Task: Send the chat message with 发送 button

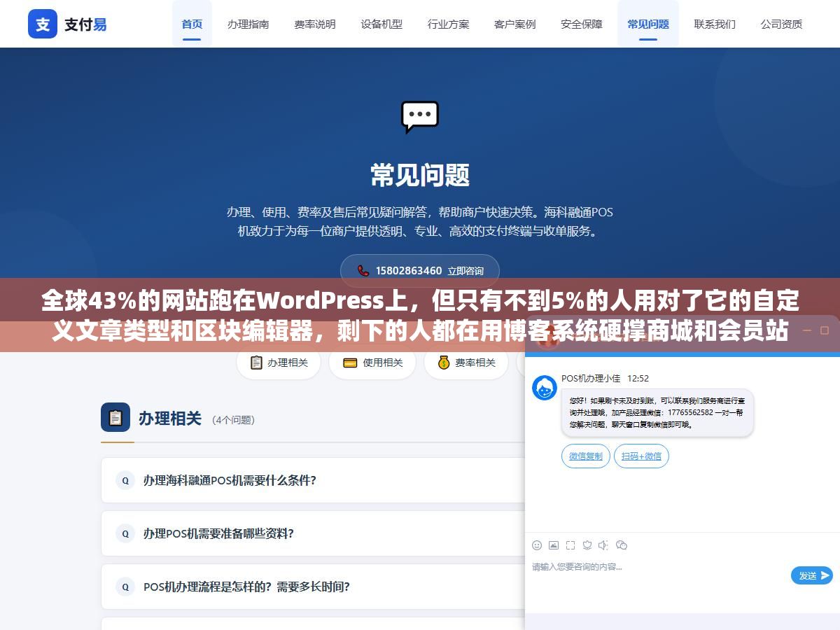Action: click(x=812, y=575)
